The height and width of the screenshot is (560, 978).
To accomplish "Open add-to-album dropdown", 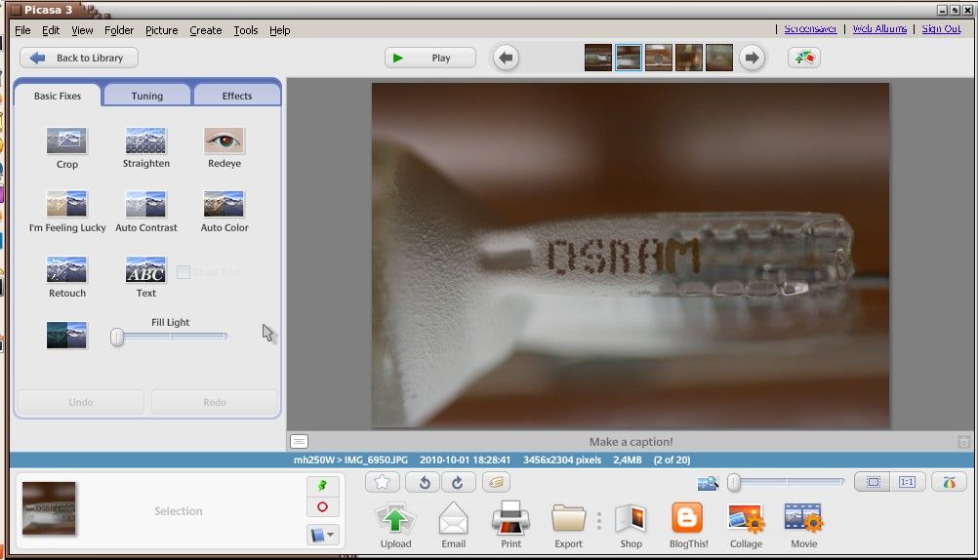I will pos(322,535).
